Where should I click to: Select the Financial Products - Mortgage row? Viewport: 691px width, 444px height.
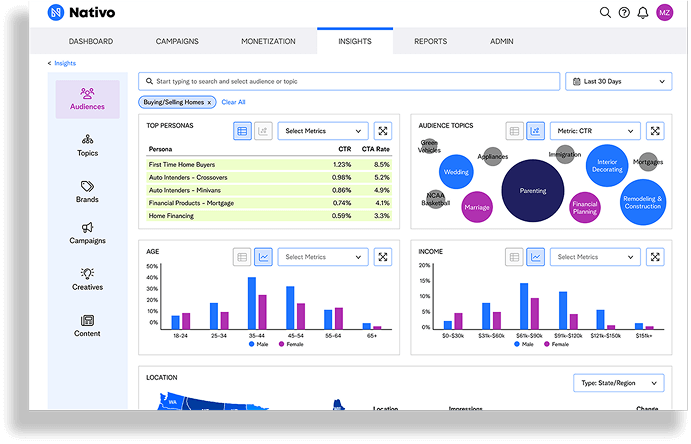coord(269,203)
